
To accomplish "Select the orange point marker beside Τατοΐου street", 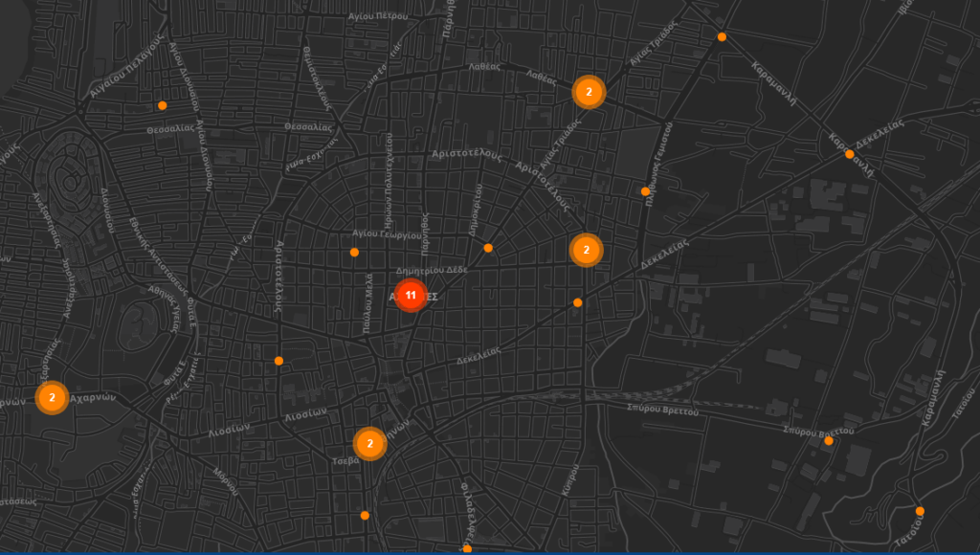I will coord(920,511).
